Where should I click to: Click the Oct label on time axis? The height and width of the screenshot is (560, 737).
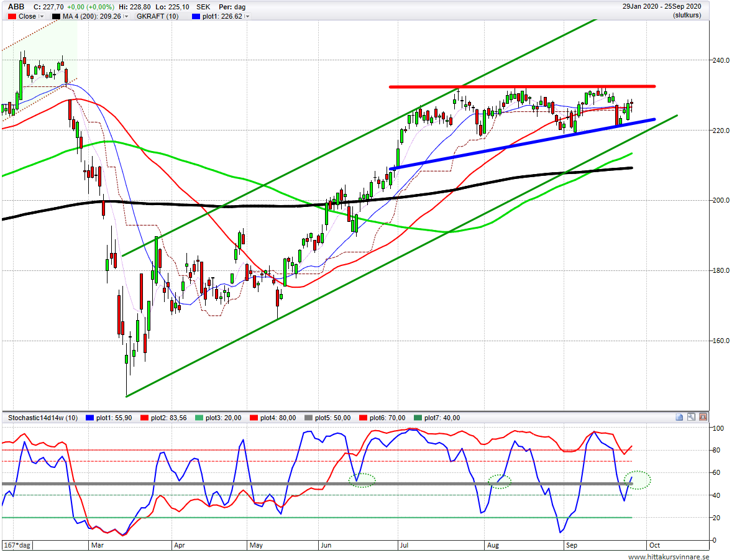pos(654,546)
